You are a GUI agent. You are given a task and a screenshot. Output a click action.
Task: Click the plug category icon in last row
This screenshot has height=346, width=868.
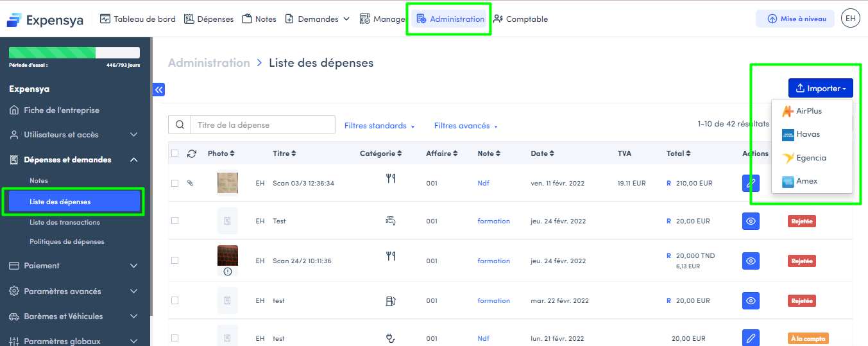[391, 338]
